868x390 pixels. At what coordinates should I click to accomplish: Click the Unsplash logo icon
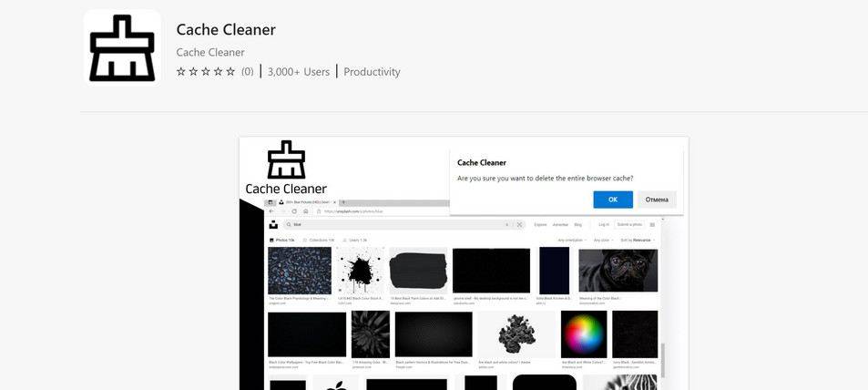(273, 225)
